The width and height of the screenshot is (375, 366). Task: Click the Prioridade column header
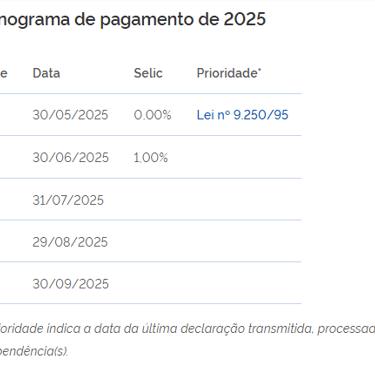coord(229,73)
